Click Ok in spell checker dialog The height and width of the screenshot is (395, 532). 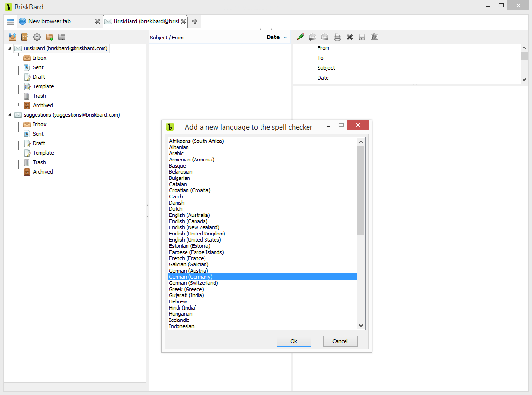[x=294, y=341]
